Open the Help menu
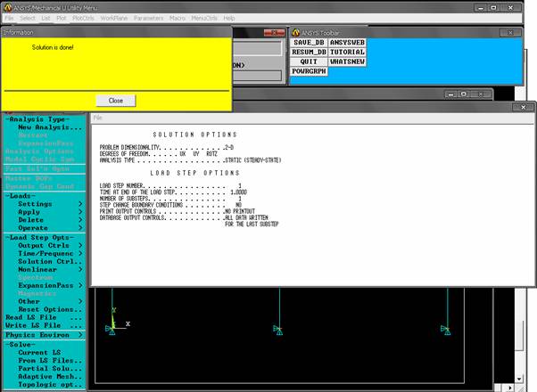The height and width of the screenshot is (392, 537). coord(229,18)
